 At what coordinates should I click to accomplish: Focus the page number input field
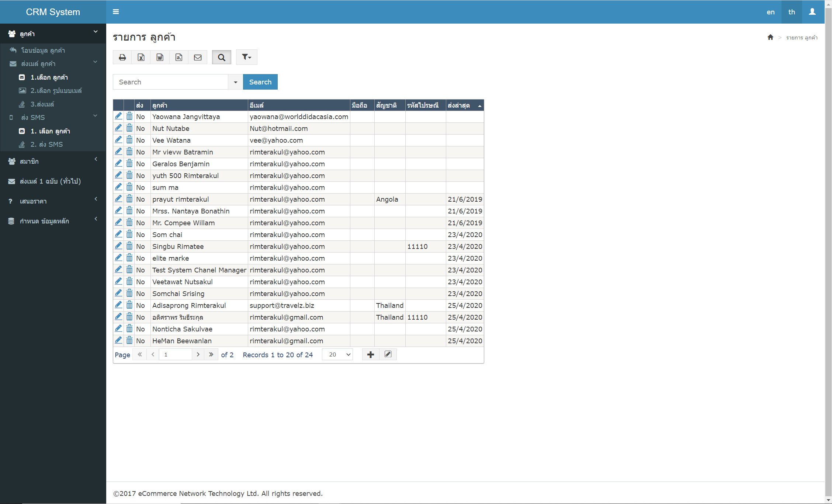pos(176,354)
